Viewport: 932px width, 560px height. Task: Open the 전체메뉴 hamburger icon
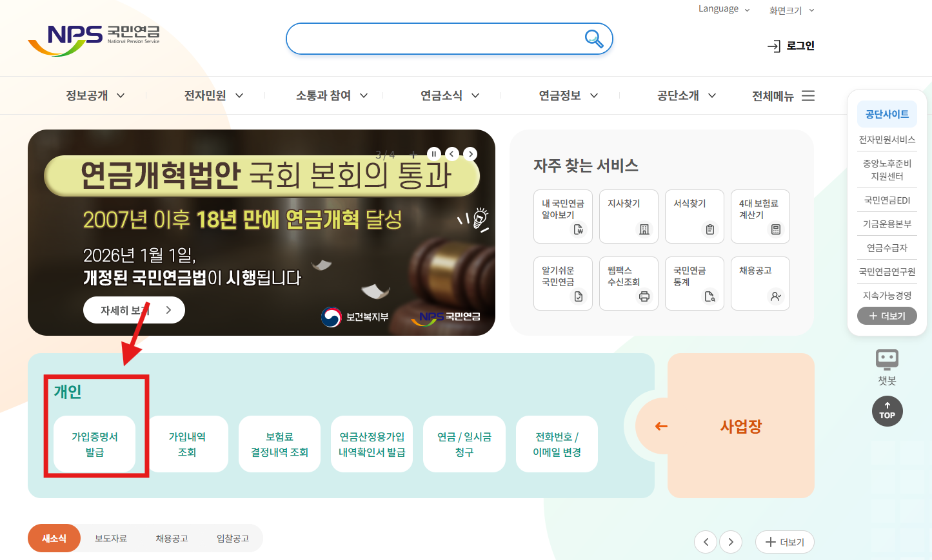(x=808, y=95)
